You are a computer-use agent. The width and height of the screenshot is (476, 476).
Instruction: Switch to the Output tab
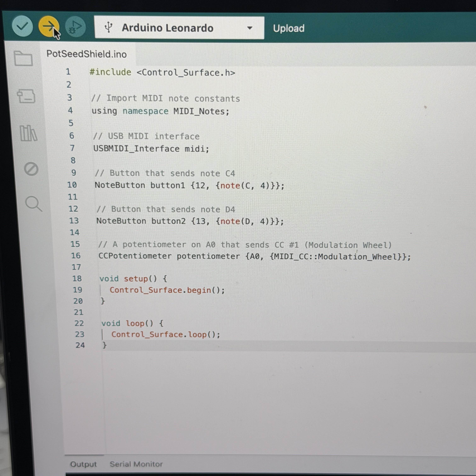(x=84, y=464)
